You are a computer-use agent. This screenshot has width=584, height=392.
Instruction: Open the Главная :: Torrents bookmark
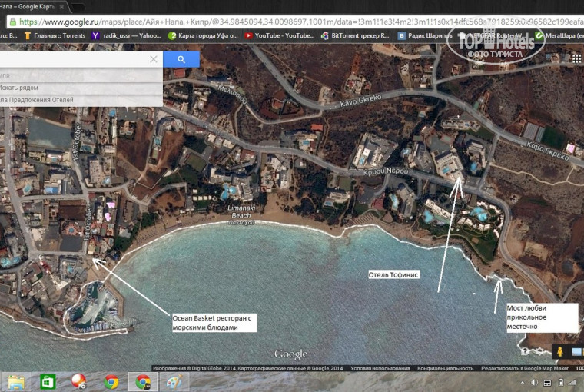(54, 35)
